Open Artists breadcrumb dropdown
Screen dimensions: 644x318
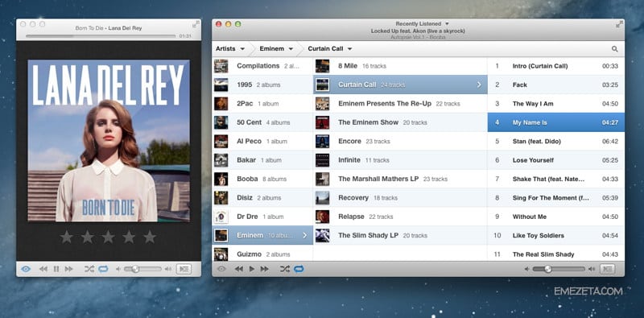coord(230,48)
